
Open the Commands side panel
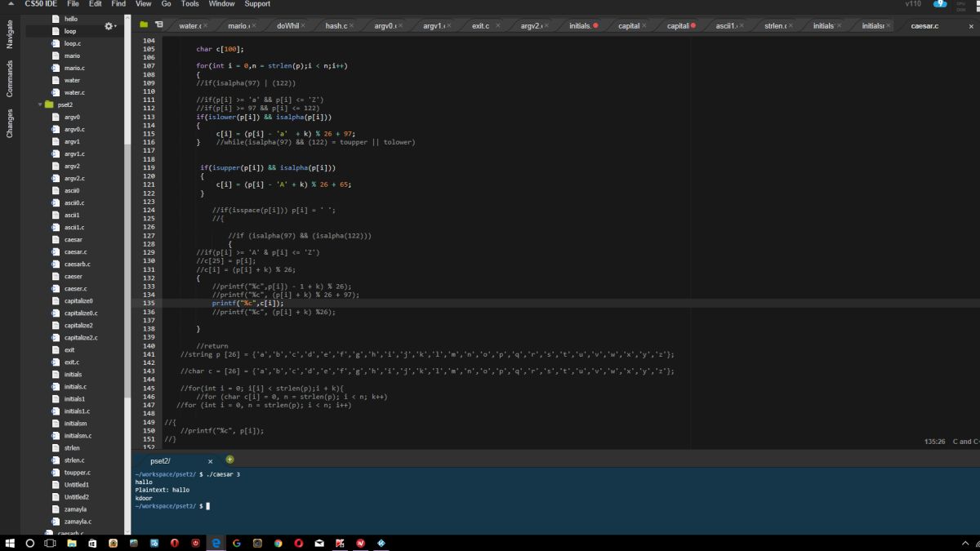(10, 78)
